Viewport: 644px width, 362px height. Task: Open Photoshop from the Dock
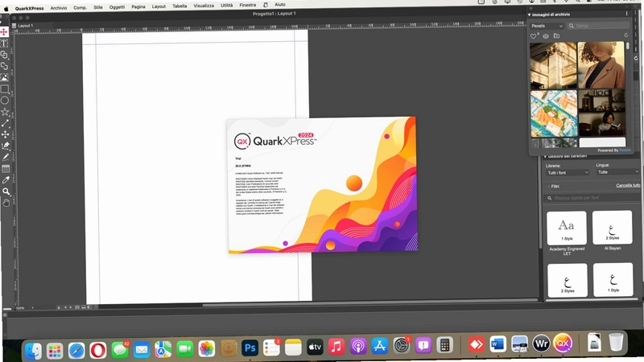[x=250, y=348]
